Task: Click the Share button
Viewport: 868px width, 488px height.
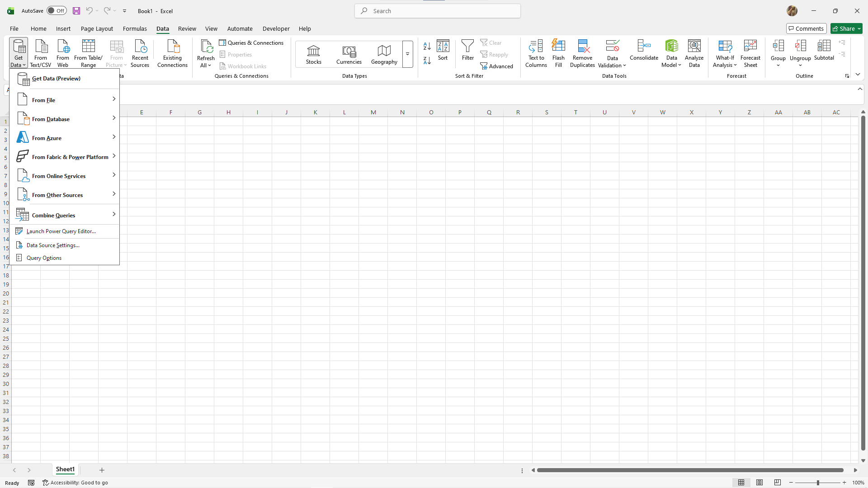Action: pyautogui.click(x=845, y=28)
